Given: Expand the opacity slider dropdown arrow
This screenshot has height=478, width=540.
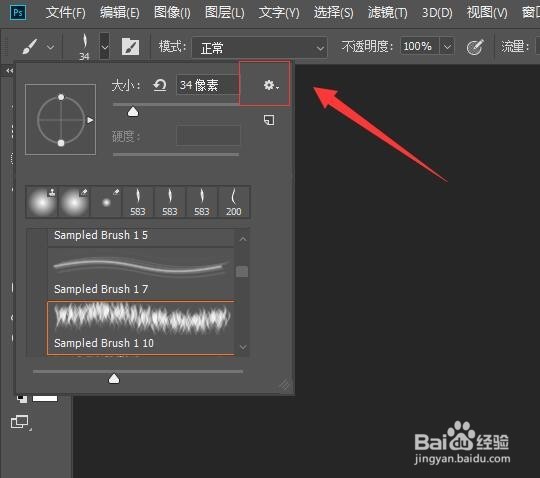Looking at the screenshot, I should (x=447, y=46).
